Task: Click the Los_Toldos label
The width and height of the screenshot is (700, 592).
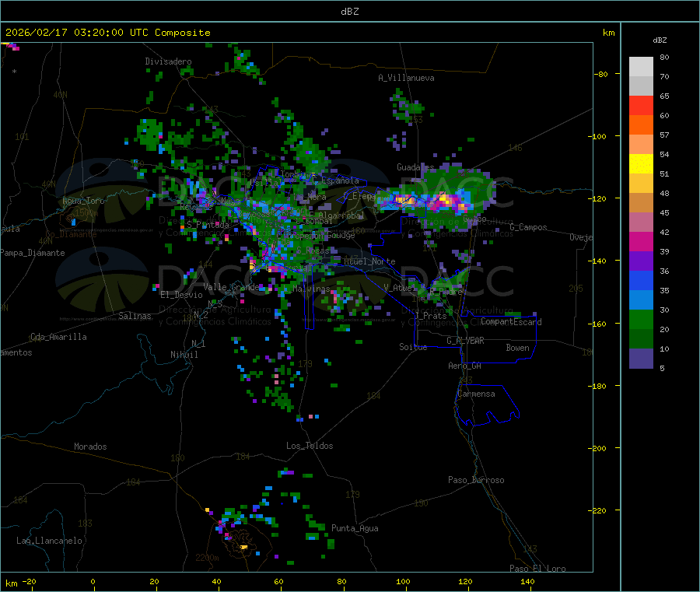Action: click(310, 446)
